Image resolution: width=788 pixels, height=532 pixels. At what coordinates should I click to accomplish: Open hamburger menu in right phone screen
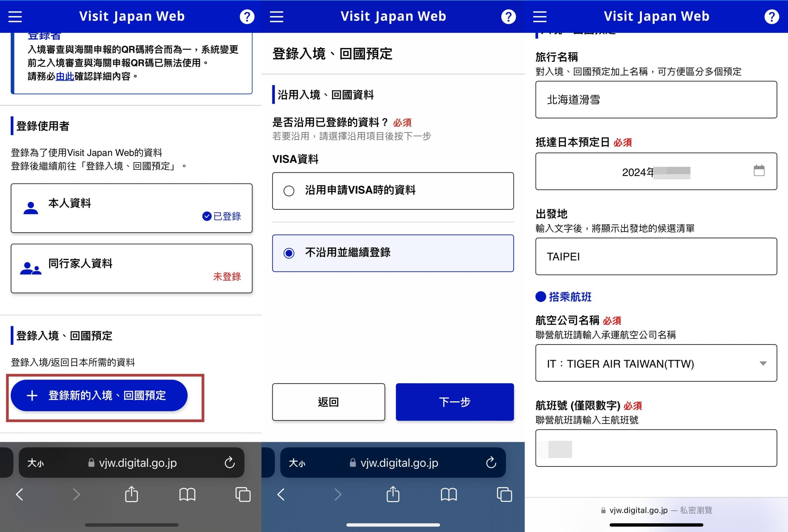click(540, 17)
